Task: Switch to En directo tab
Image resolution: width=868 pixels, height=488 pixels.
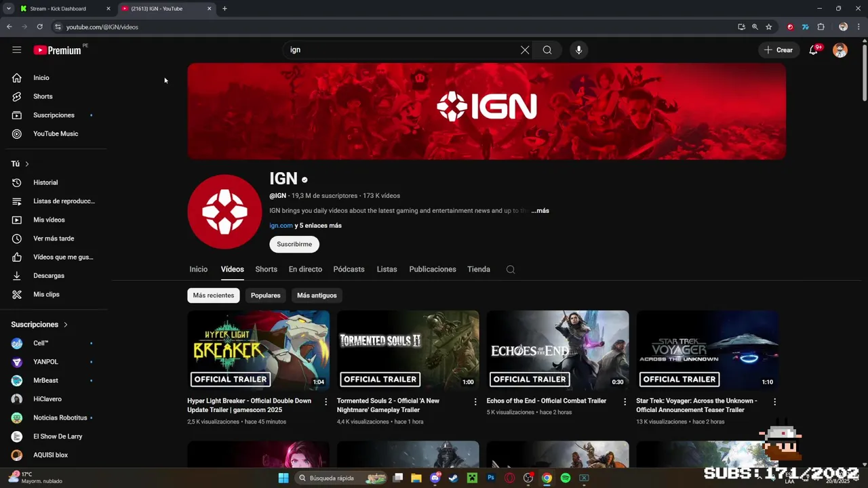Action: point(305,269)
